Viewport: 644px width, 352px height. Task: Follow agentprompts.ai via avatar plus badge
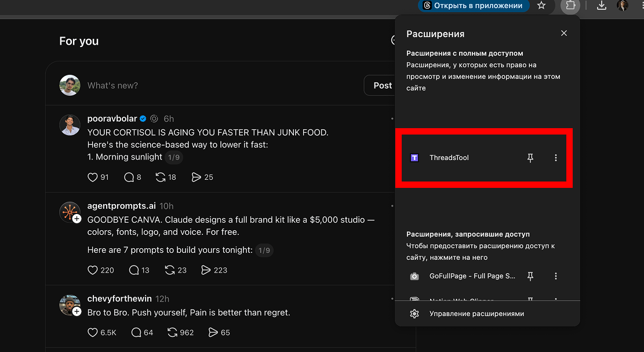click(77, 219)
